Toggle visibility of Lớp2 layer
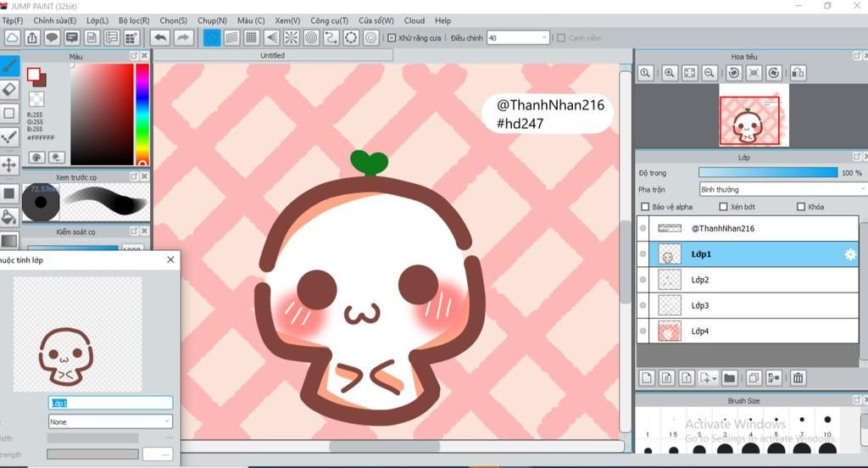868x468 pixels. point(643,280)
